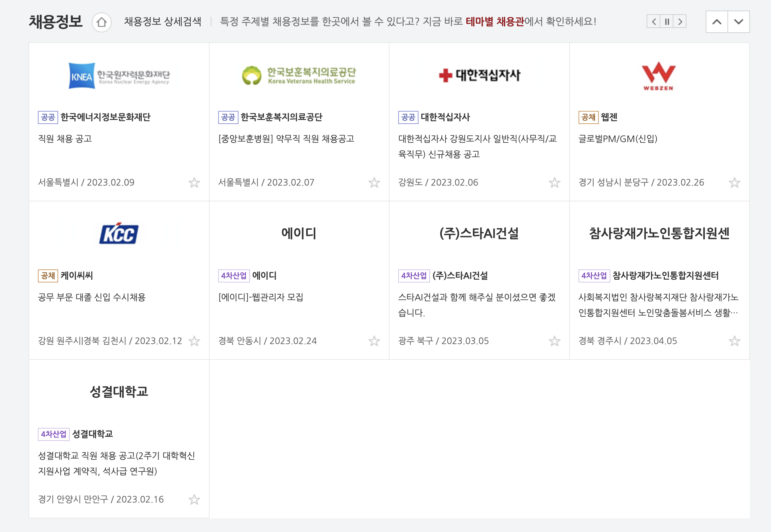Click the WEBZEN logo thumbnail

(659, 76)
